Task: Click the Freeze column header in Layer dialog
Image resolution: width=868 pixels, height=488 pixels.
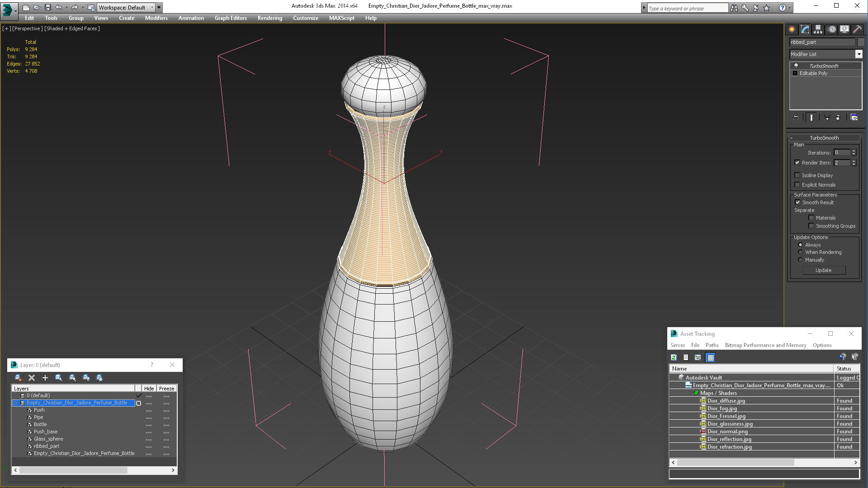Action: point(166,389)
